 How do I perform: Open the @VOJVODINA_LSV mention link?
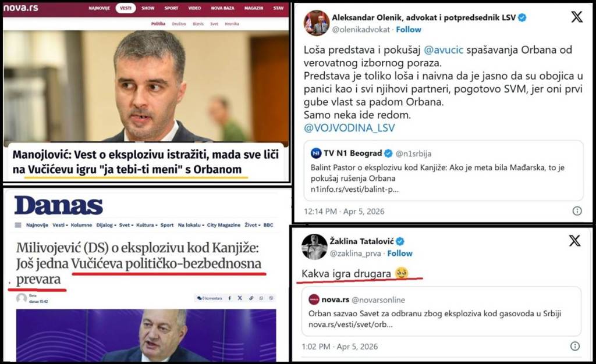pos(349,128)
